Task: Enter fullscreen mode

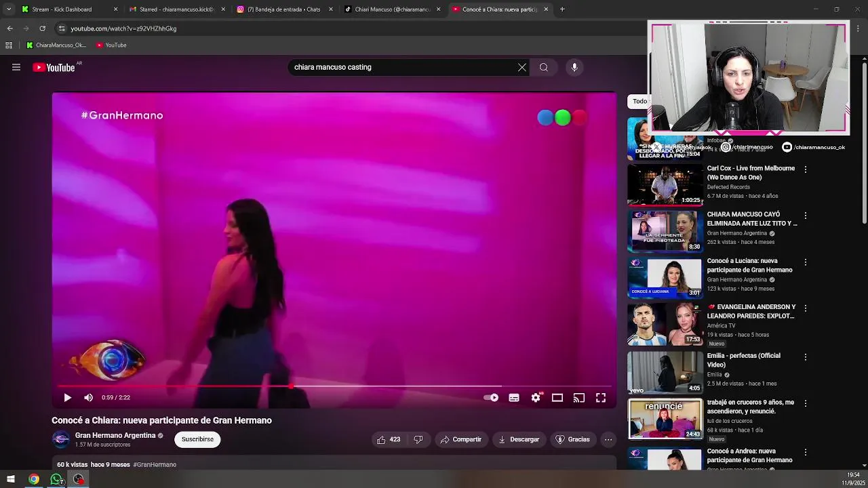Action: [601, 398]
